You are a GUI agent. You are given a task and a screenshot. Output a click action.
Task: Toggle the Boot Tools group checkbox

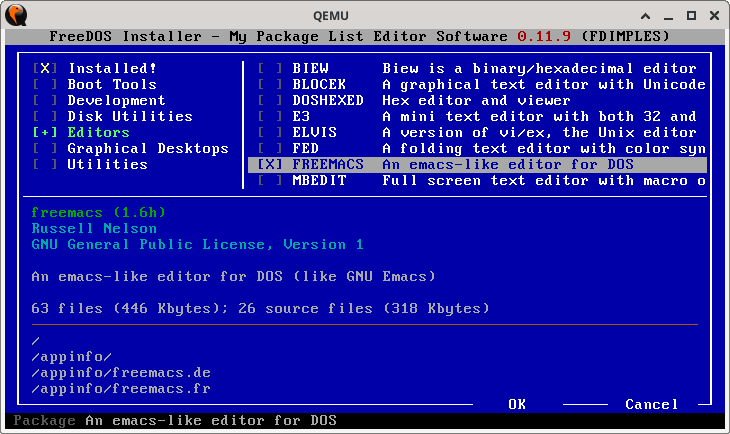coord(45,84)
